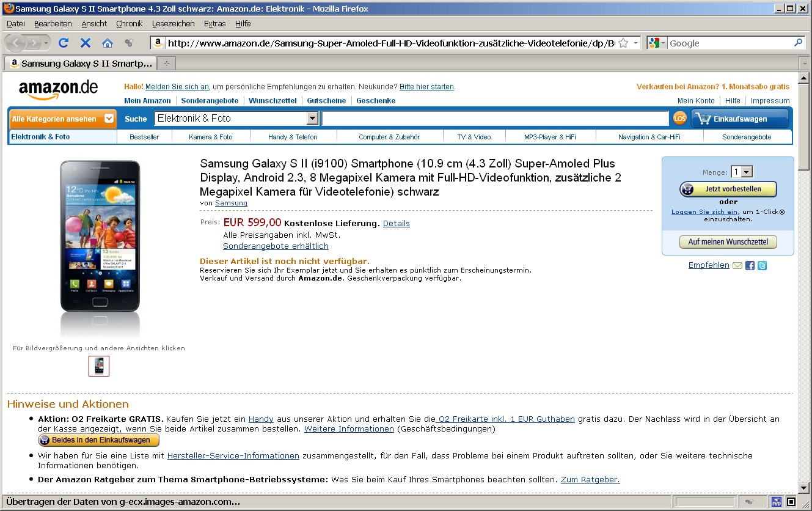
Task: Reload the page with the refresh icon
Action: (x=64, y=43)
